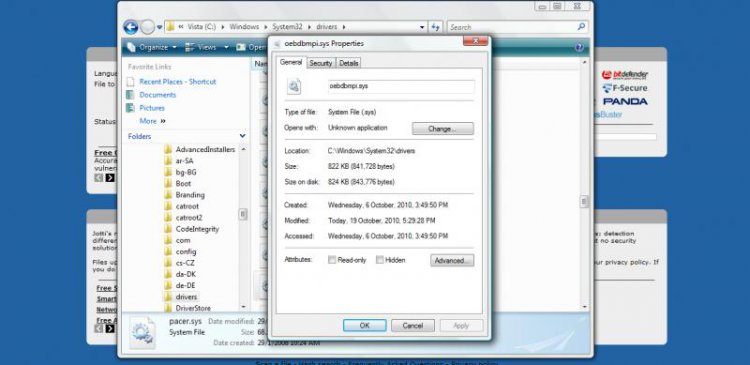Toggle the Read-only checkbox
Screen dimensions: 750x365
332,260
